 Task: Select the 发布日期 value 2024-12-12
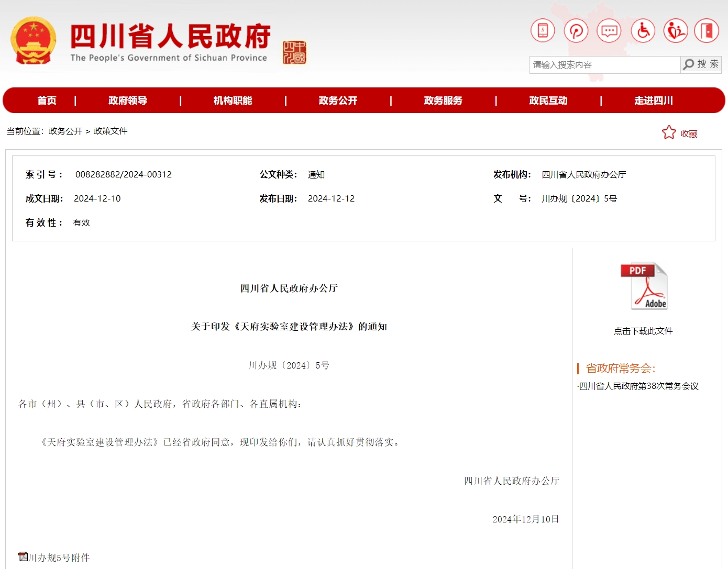click(332, 198)
